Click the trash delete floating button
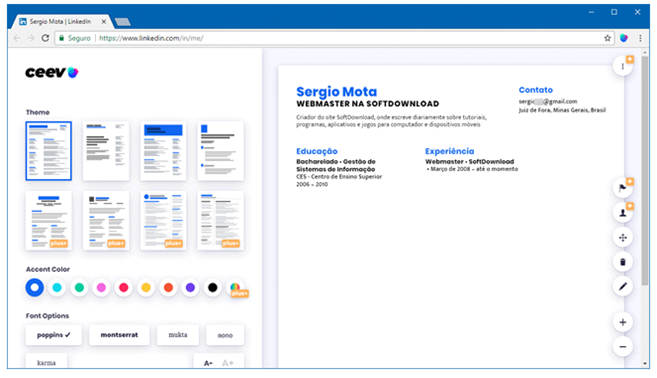Viewport: 657px width, 378px height. coord(623,262)
